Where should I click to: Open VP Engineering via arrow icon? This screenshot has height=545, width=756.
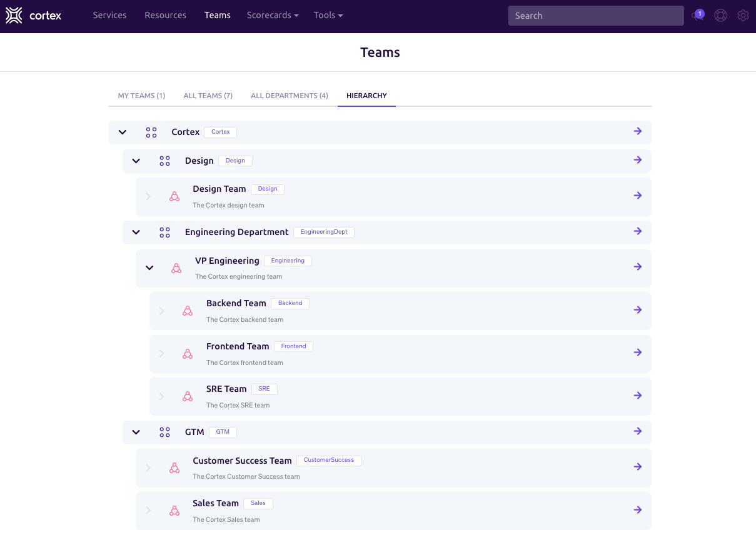point(638,267)
